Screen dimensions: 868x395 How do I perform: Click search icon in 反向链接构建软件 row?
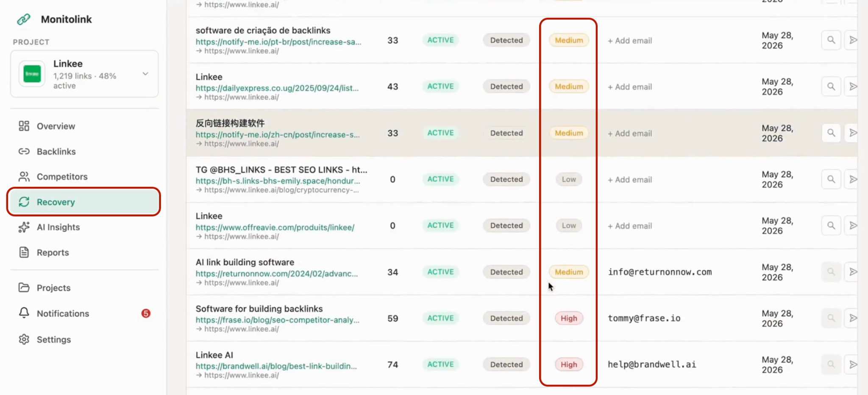click(831, 133)
